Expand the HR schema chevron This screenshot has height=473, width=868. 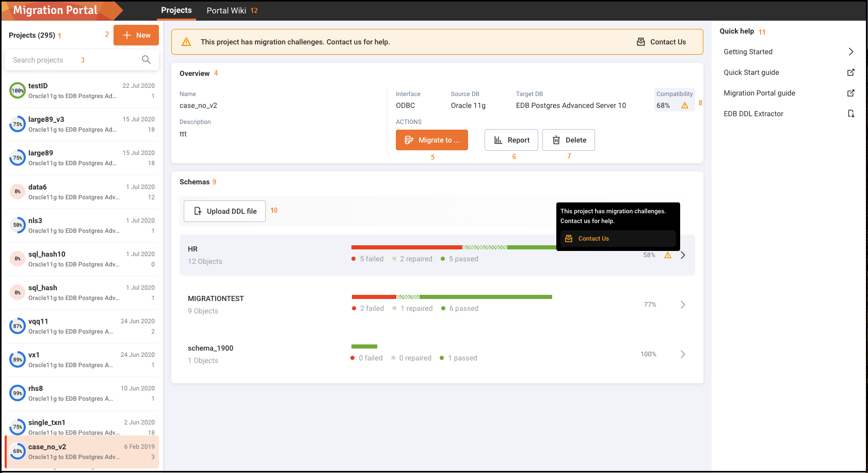[683, 255]
